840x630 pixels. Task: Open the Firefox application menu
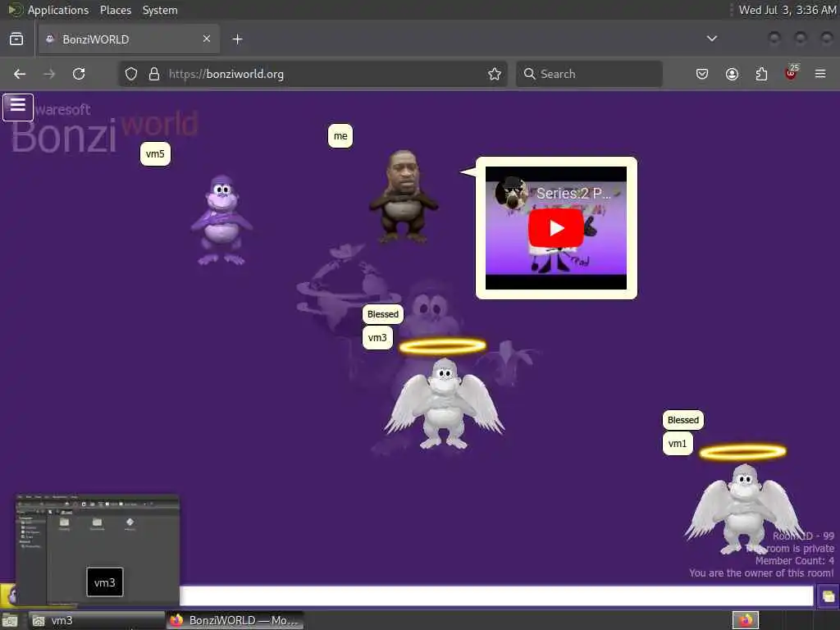pyautogui.click(x=820, y=74)
